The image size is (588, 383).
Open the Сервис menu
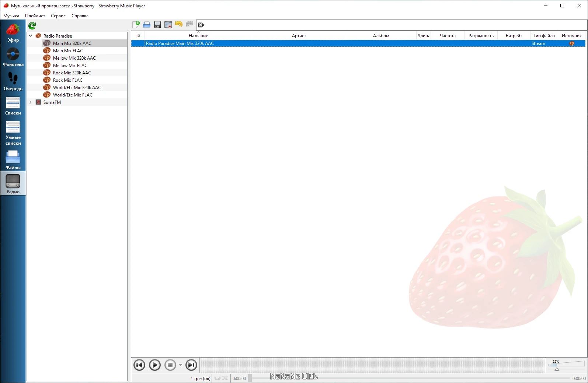click(x=58, y=16)
